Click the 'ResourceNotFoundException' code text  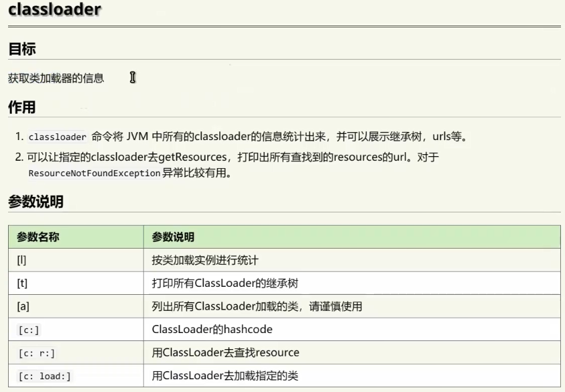pyautogui.click(x=95, y=174)
